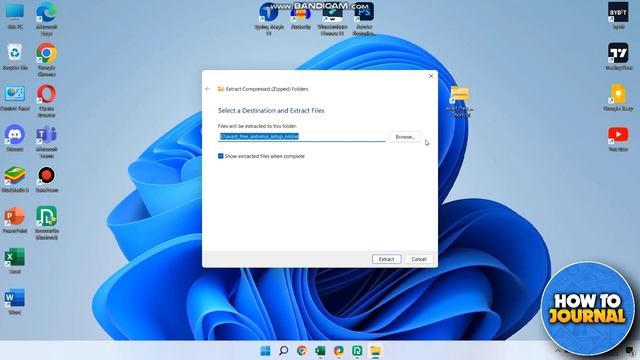Open PowerPoint desktop shortcut

(x=15, y=220)
